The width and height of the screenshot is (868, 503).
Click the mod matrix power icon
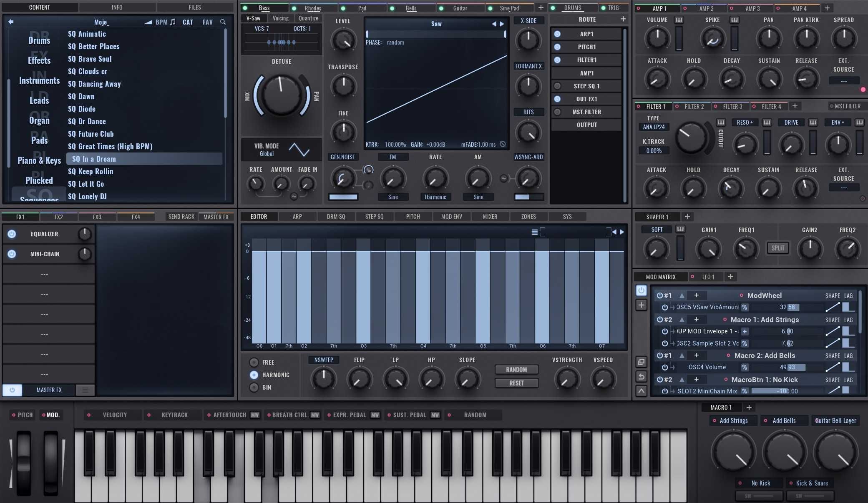[x=641, y=290]
